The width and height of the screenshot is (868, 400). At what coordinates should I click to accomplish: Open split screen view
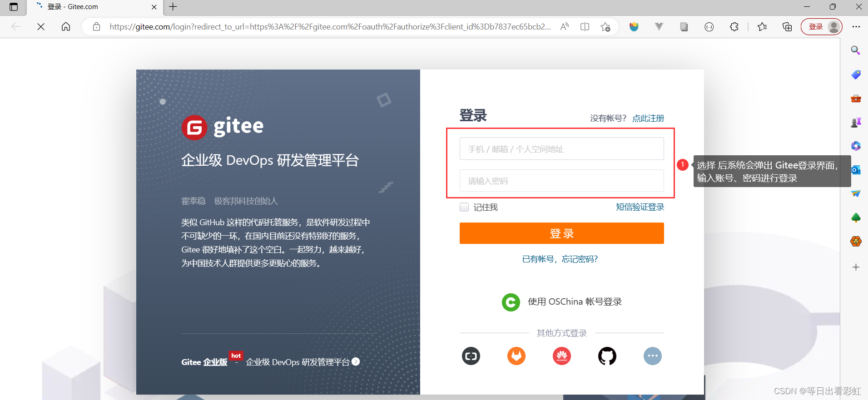585,27
